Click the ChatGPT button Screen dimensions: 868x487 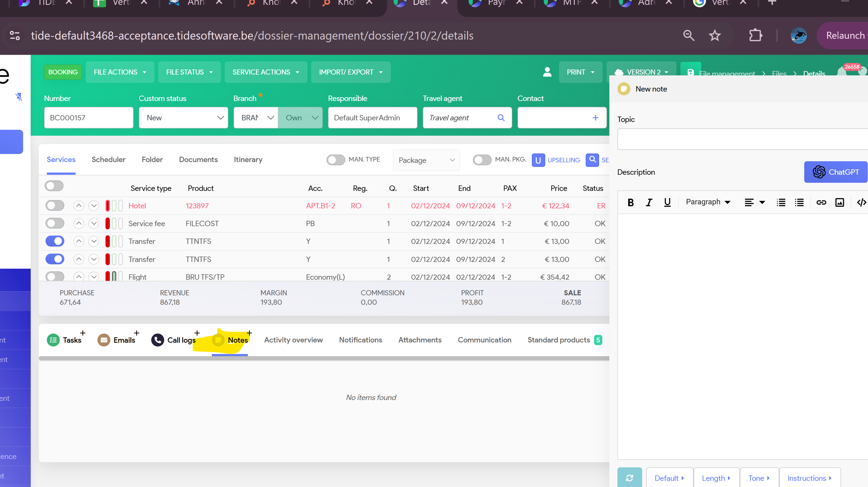click(835, 172)
